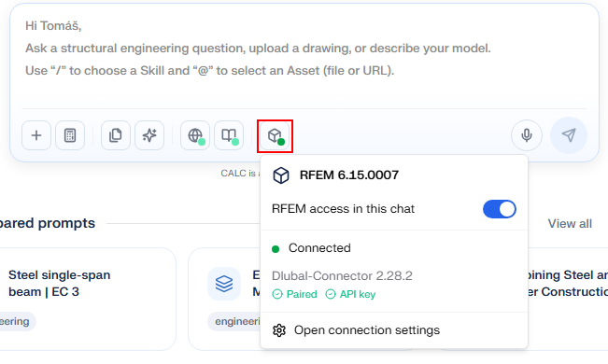
Task: Click the green Connected status dot
Action: [276, 249]
